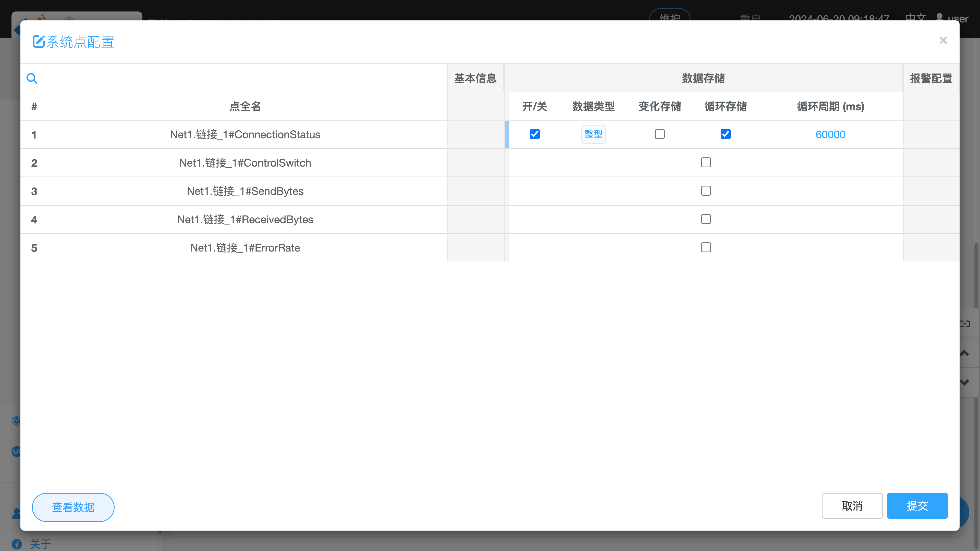The image size is (980, 551).
Task: Click the info icon next to 关于
Action: click(16, 544)
